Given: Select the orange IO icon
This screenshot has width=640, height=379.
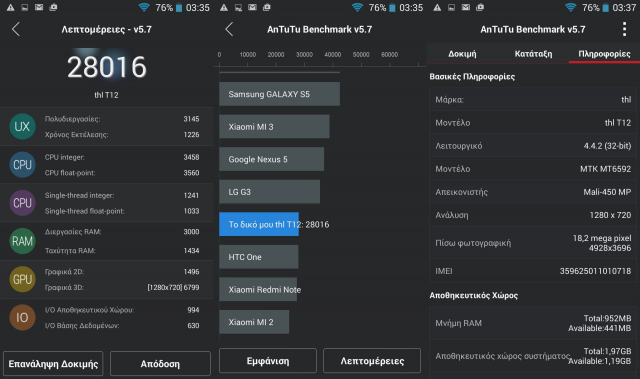Looking at the screenshot, I should tap(22, 317).
